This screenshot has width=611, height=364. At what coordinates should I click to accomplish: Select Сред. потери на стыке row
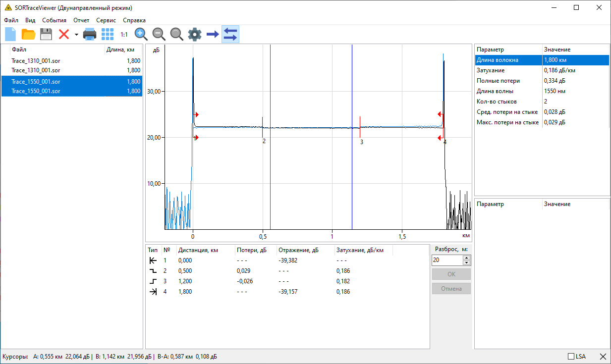pyautogui.click(x=542, y=112)
